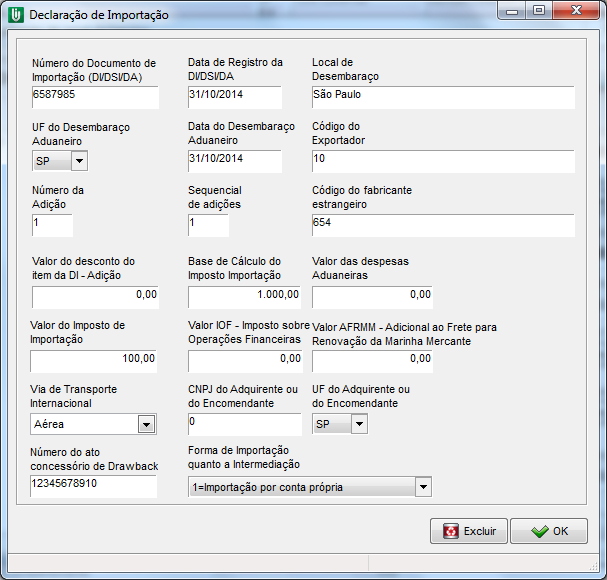Select the Número da Adição field
The height and width of the screenshot is (580, 607).
click(x=52, y=224)
